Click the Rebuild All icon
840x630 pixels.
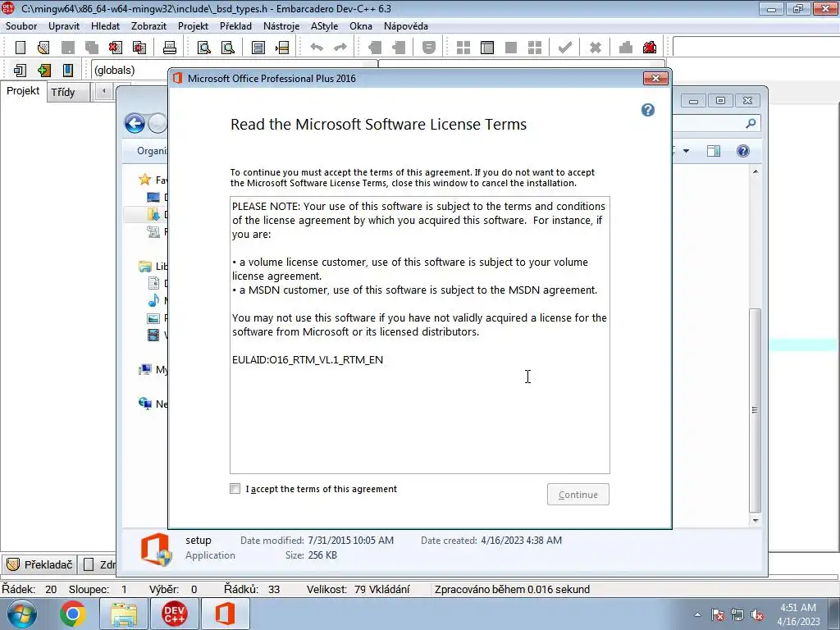tap(535, 48)
